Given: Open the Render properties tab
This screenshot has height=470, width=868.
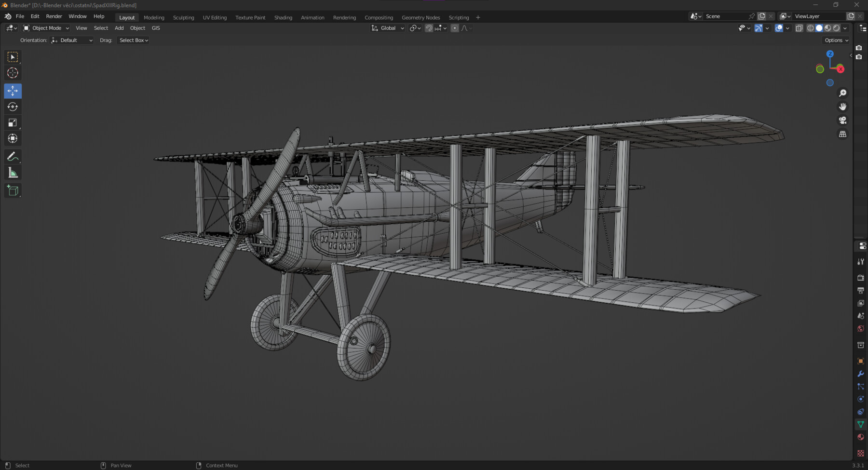Looking at the screenshot, I should coord(860,278).
